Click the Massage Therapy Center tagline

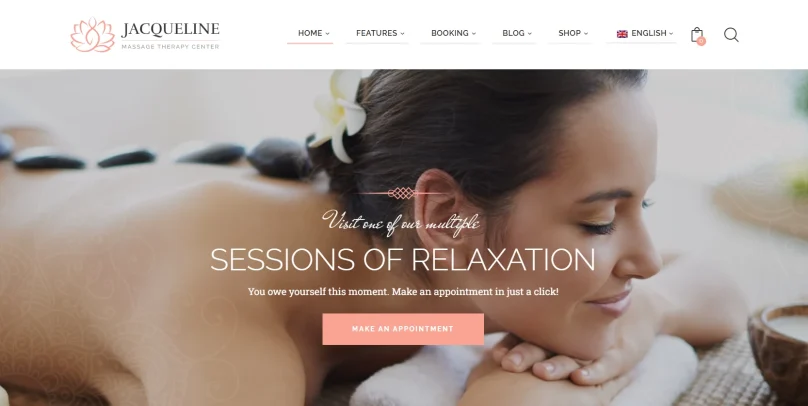170,47
